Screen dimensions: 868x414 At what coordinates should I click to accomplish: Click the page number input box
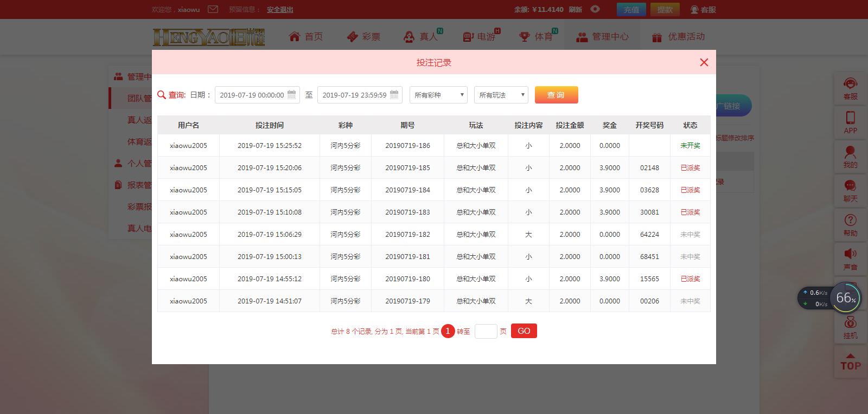[x=486, y=331]
